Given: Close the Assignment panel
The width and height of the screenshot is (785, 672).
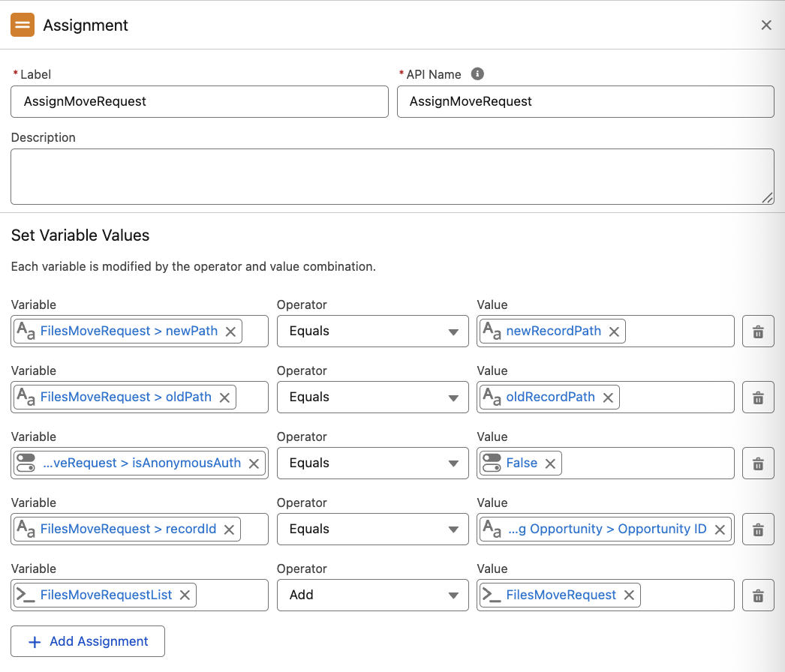Looking at the screenshot, I should pos(766,25).
